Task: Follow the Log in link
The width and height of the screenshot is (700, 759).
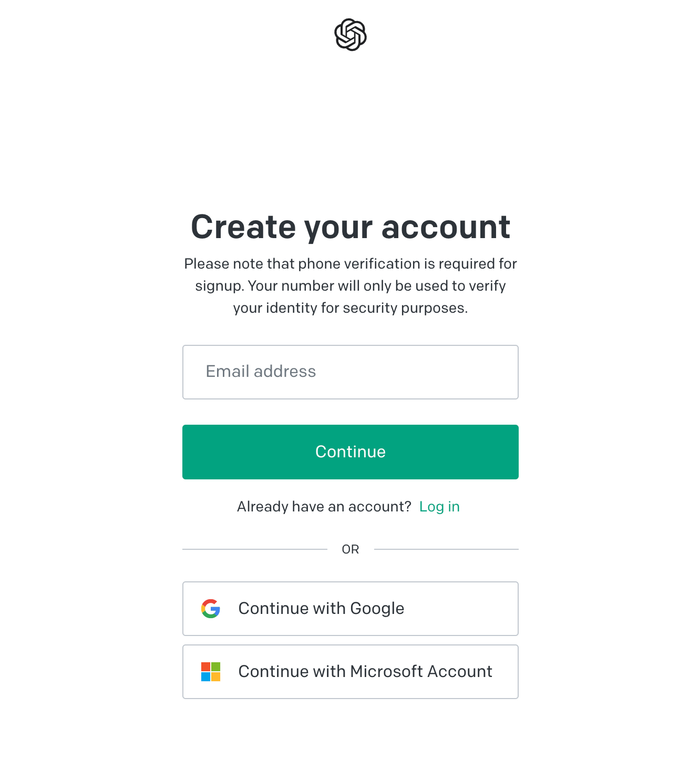Action: [x=439, y=507]
